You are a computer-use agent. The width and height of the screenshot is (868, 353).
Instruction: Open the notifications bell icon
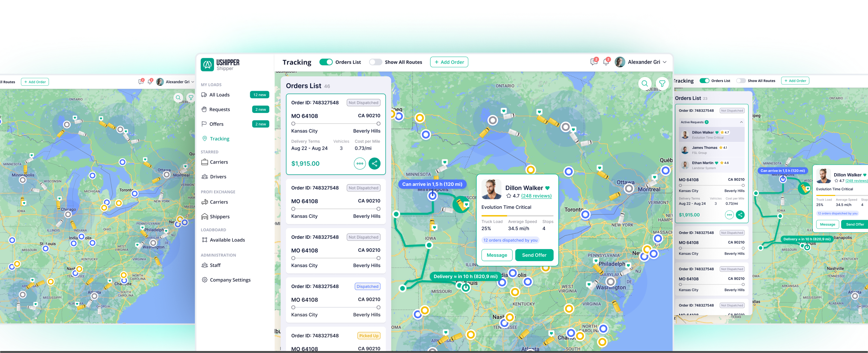tap(606, 62)
